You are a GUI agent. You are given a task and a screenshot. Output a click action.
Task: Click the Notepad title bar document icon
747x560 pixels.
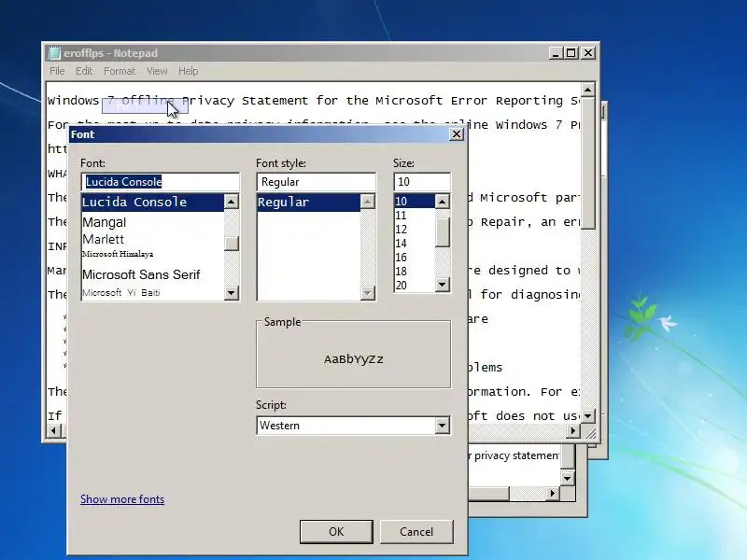pyautogui.click(x=55, y=53)
